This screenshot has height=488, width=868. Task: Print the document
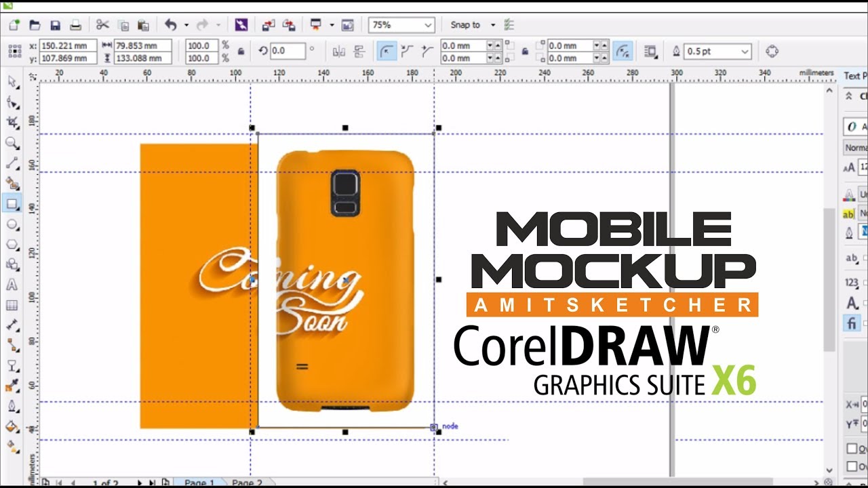(76, 25)
